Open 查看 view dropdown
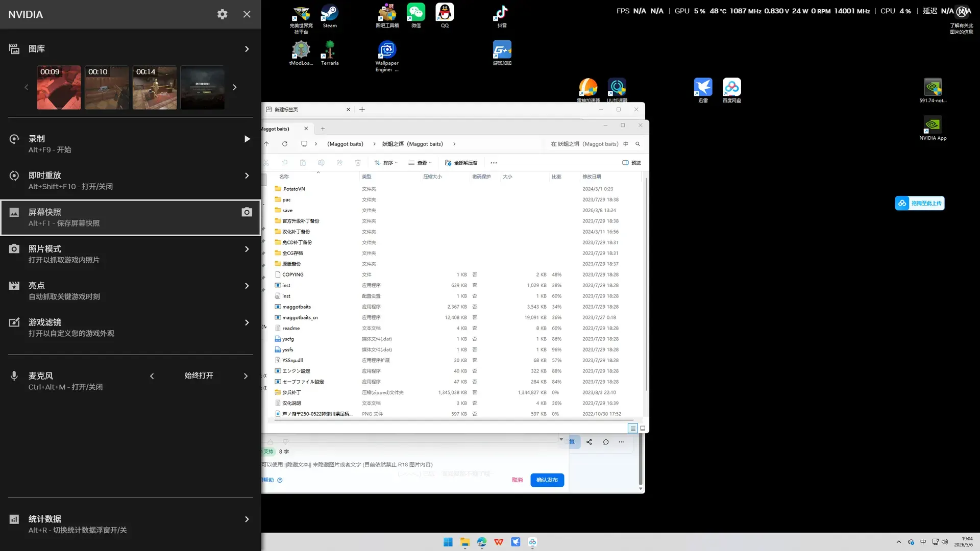Image resolution: width=980 pixels, height=551 pixels. [x=420, y=163]
